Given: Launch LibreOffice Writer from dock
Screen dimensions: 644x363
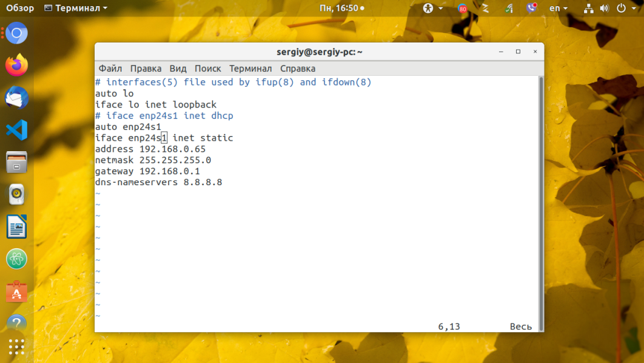Looking at the screenshot, I should tap(17, 227).
